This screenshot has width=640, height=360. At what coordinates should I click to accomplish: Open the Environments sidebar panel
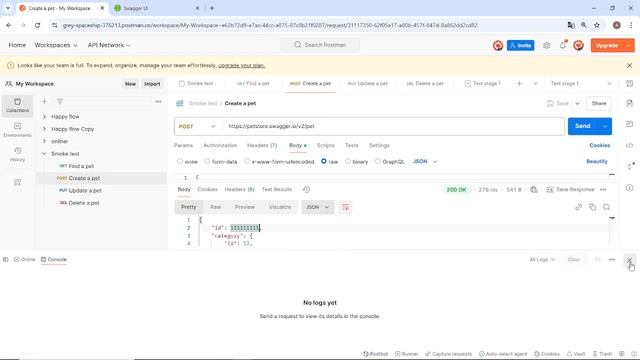coord(17,130)
